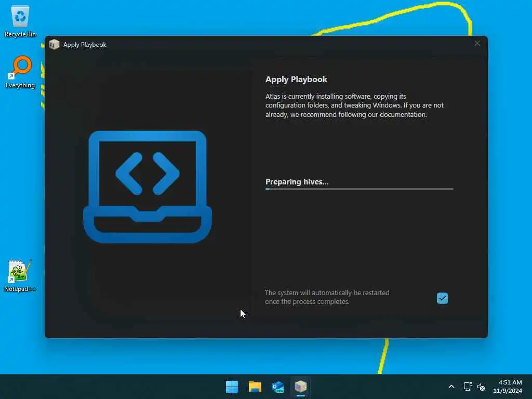The height and width of the screenshot is (399, 532).
Task: Close the Apply Playbook window
Action: (477, 44)
